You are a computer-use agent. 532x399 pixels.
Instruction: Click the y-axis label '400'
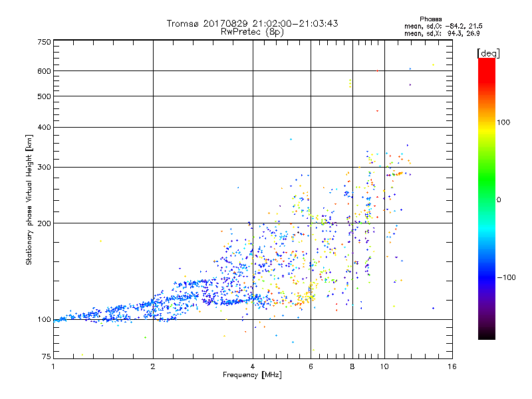coord(45,127)
